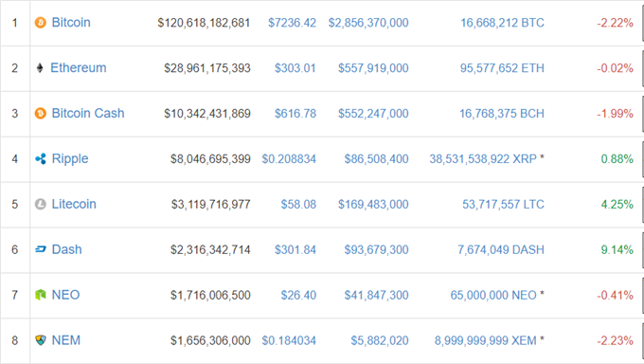Click rank number 4 cell
Screen dimensions: 644x364
click(15, 158)
